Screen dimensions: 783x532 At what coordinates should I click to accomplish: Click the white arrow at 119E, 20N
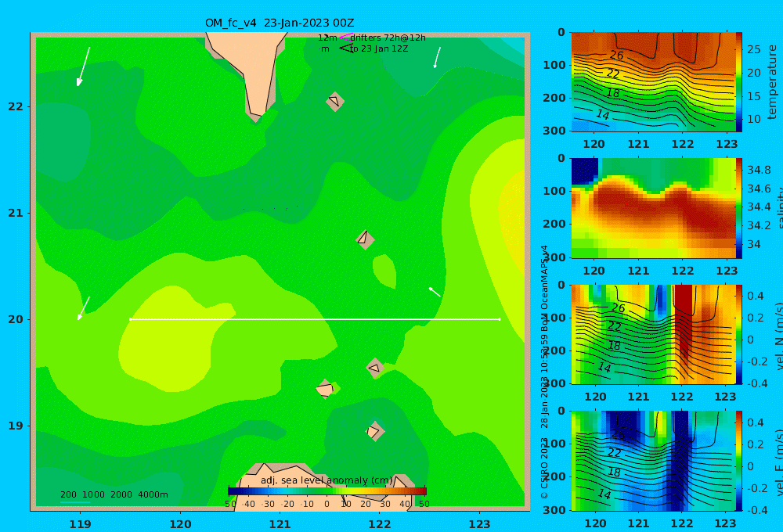(x=84, y=308)
